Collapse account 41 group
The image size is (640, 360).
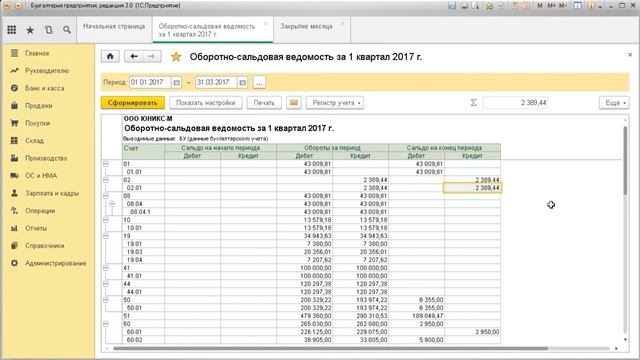point(106,268)
